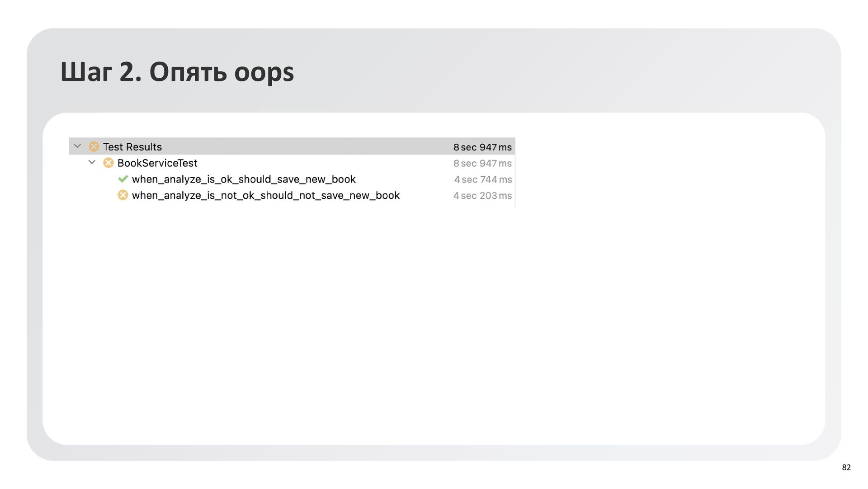Click "Шаг 2." in the slide heading
This screenshot has height=489, width=868.
click(101, 72)
